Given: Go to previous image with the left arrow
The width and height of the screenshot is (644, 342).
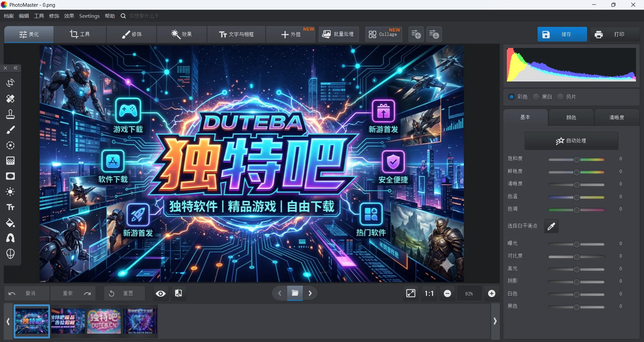Looking at the screenshot, I should pos(279,293).
